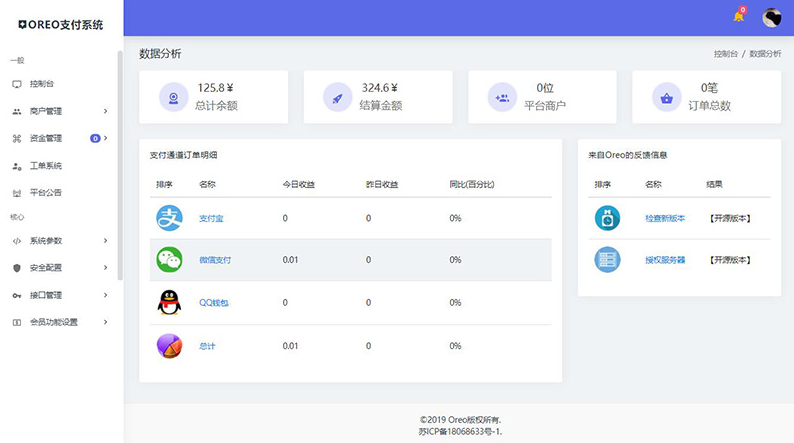Click the 接口管理 key icon

17,295
